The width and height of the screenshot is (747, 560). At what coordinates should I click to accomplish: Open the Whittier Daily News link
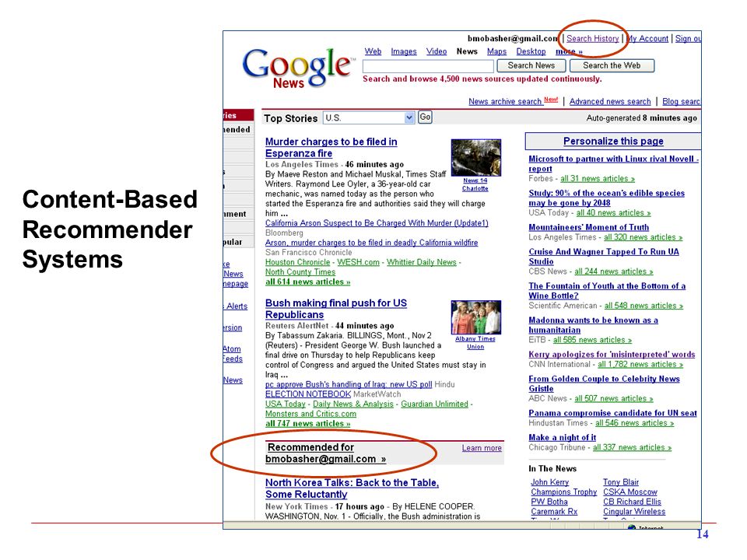[421, 262]
